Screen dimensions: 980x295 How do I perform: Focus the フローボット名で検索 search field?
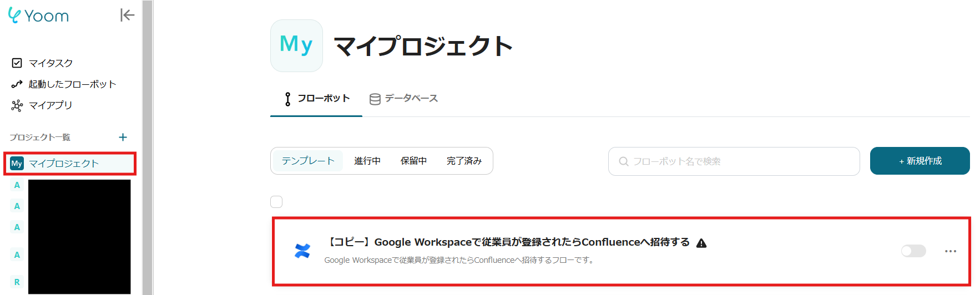click(734, 161)
